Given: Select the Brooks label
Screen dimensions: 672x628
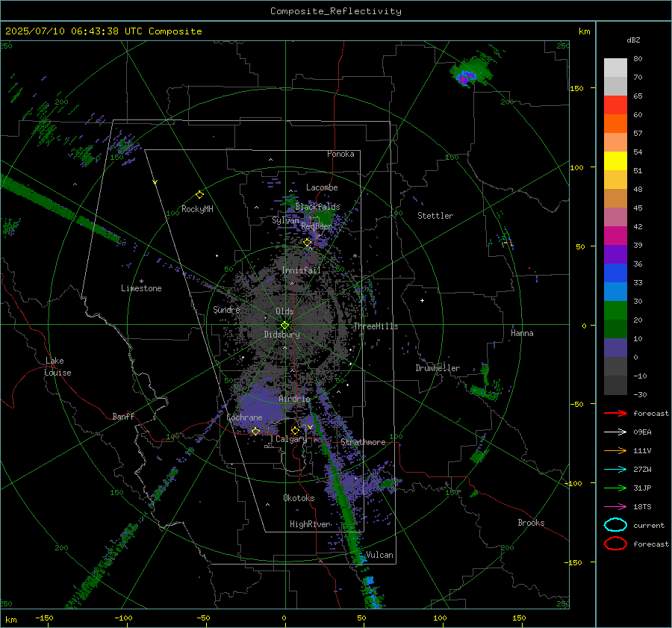Looking at the screenshot, I should [531, 523].
